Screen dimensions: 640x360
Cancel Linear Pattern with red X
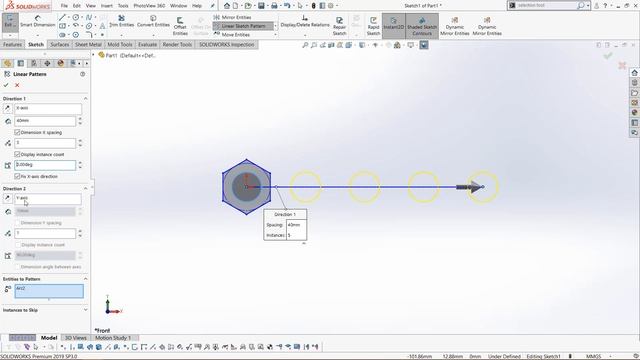point(17,85)
